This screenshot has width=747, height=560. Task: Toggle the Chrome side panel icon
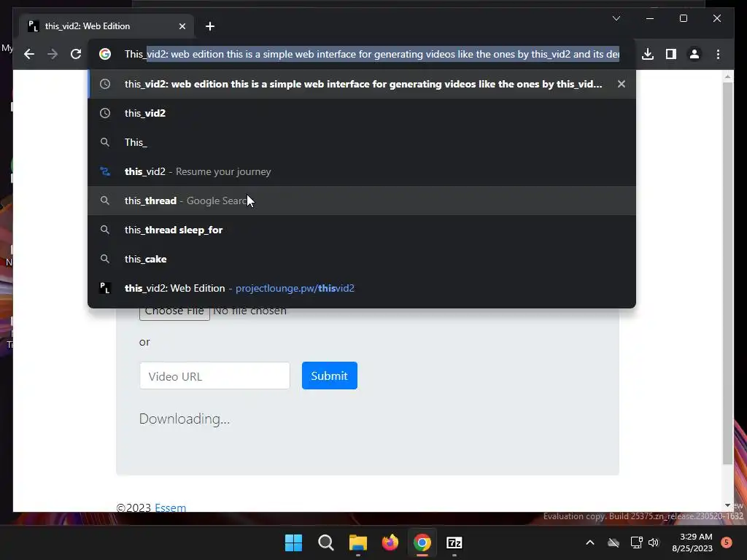[671, 54]
